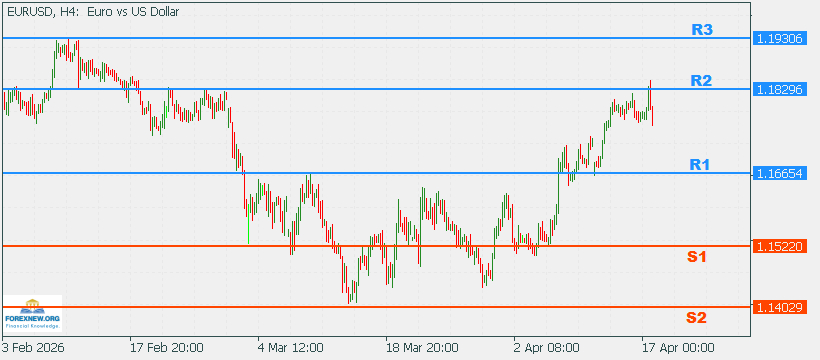Screen dimensions: 820x360
Task: Click the R3 resistance label
Action: pos(702,29)
